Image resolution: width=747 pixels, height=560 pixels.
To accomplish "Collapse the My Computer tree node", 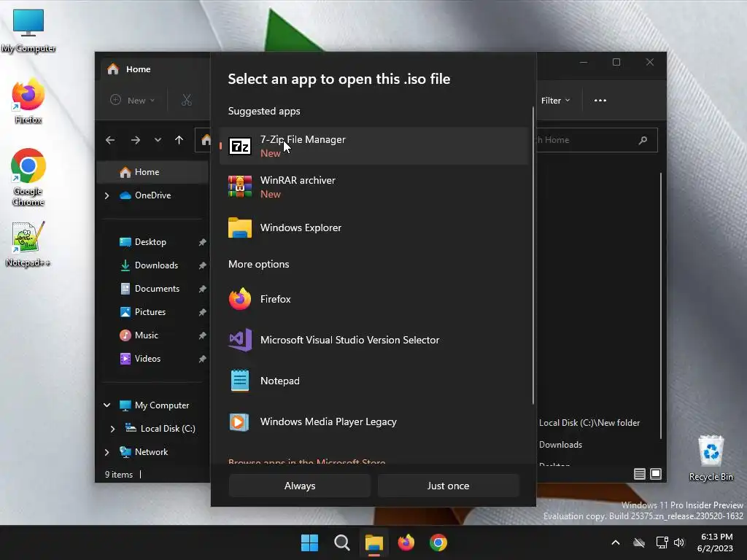I will pyautogui.click(x=107, y=405).
